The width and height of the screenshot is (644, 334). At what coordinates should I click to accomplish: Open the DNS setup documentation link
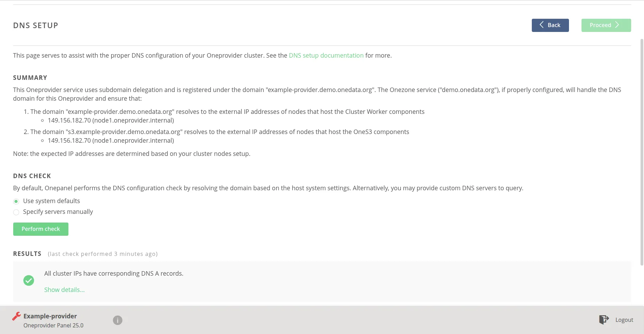(x=326, y=56)
